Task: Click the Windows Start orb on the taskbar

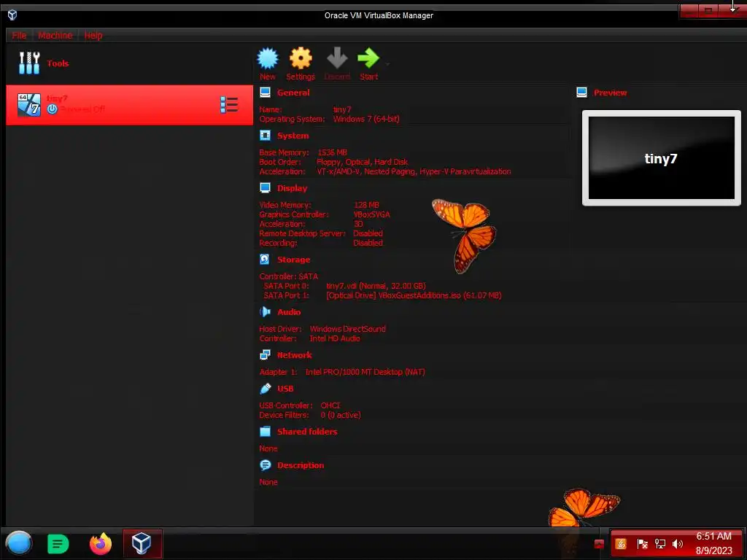Action: (18, 543)
